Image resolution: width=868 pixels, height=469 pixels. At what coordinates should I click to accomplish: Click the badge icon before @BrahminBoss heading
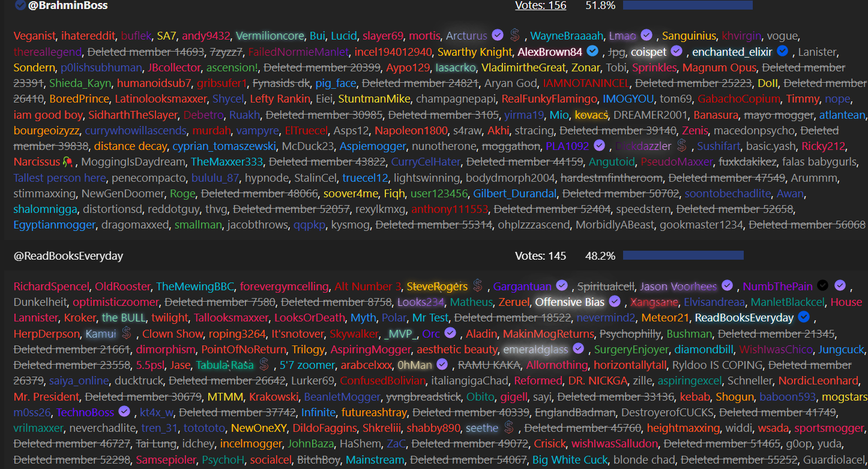pyautogui.click(x=20, y=5)
